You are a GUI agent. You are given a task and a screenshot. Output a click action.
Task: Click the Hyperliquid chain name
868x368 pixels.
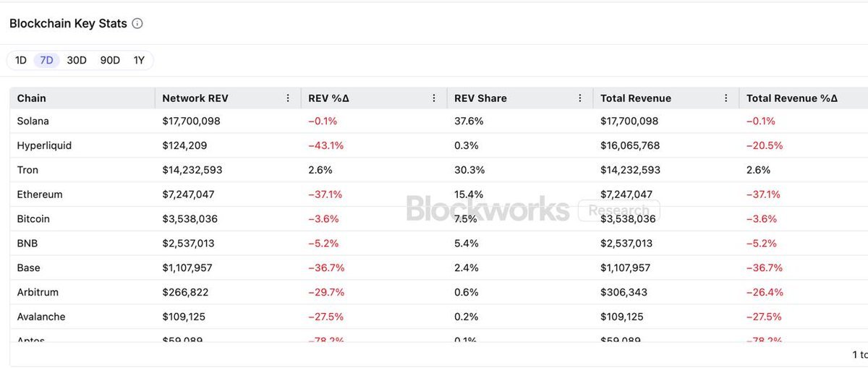[44, 145]
